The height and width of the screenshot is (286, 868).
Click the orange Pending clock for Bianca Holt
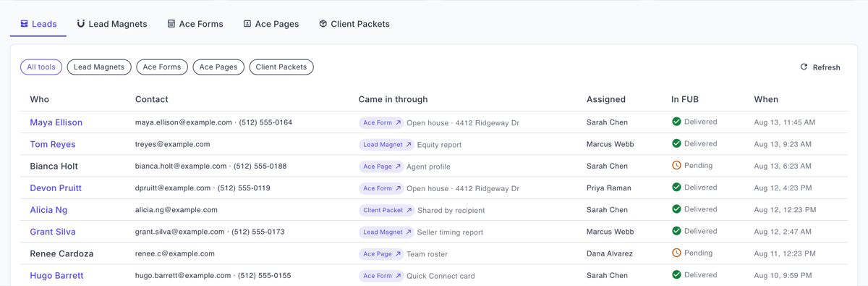[676, 165]
